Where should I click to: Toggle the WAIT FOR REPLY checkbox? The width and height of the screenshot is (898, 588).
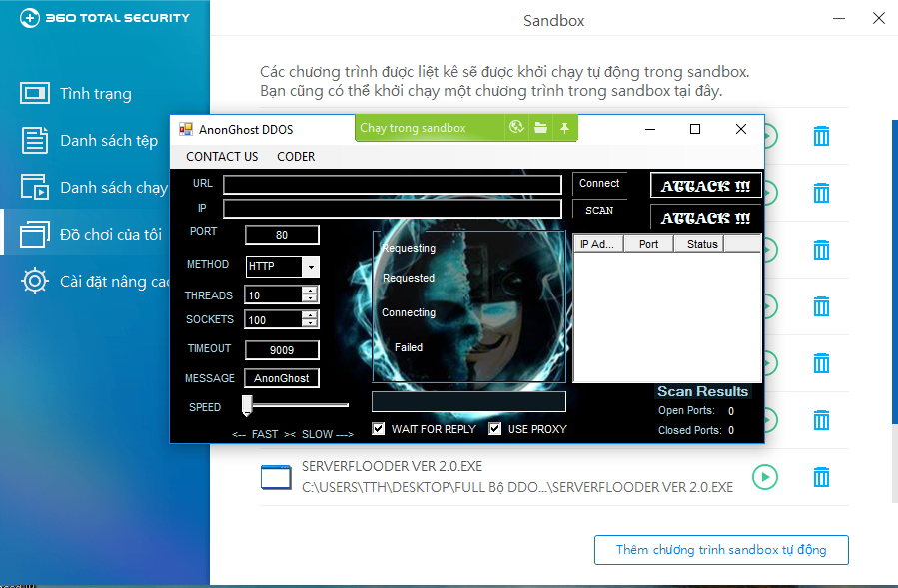(378, 429)
